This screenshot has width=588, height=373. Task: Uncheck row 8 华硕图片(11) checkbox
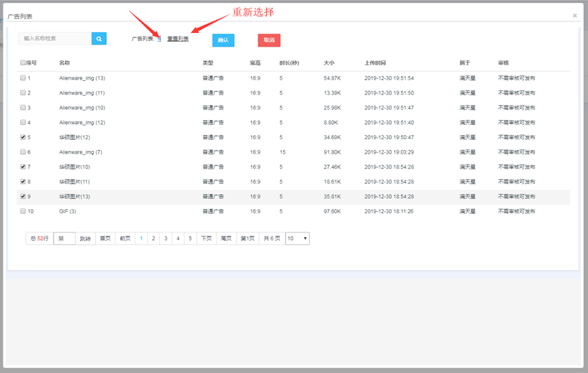coord(23,182)
